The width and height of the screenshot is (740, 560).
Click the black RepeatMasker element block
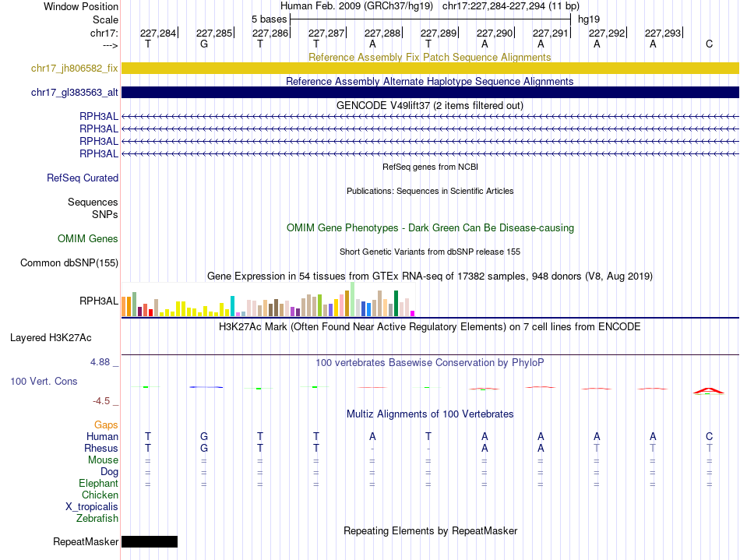(x=150, y=541)
